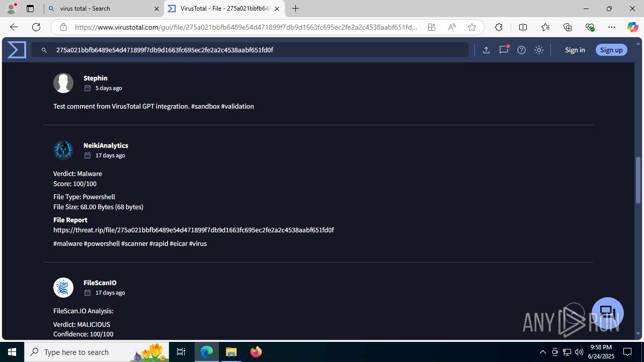644x362 pixels.
Task: Open the FileScanIO profile name
Action: click(100, 283)
